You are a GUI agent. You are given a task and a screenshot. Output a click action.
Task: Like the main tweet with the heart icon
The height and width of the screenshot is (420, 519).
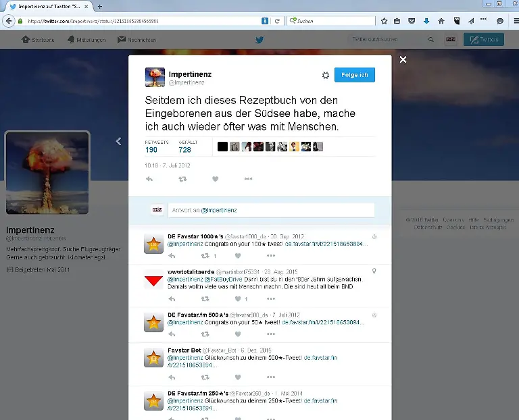pyautogui.click(x=216, y=179)
